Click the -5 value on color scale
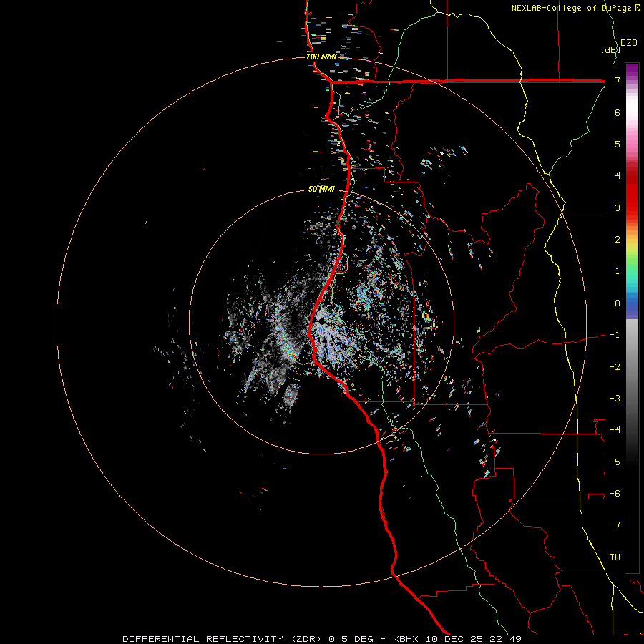 pyautogui.click(x=615, y=462)
